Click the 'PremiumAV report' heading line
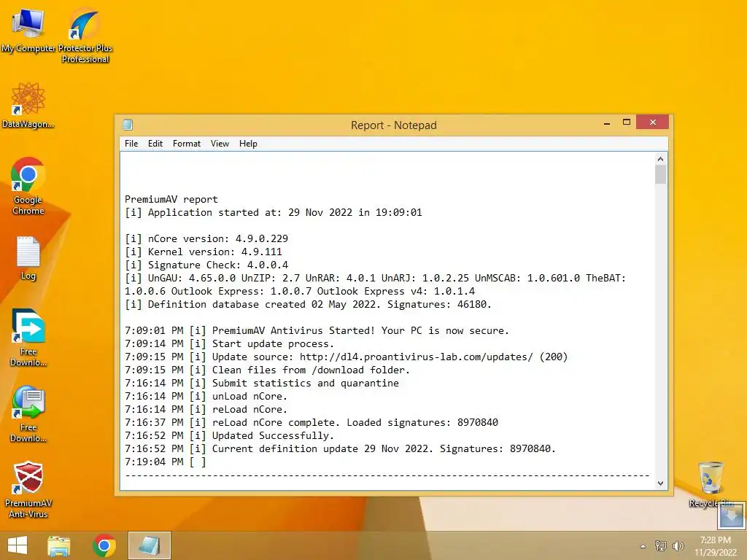 pos(171,199)
